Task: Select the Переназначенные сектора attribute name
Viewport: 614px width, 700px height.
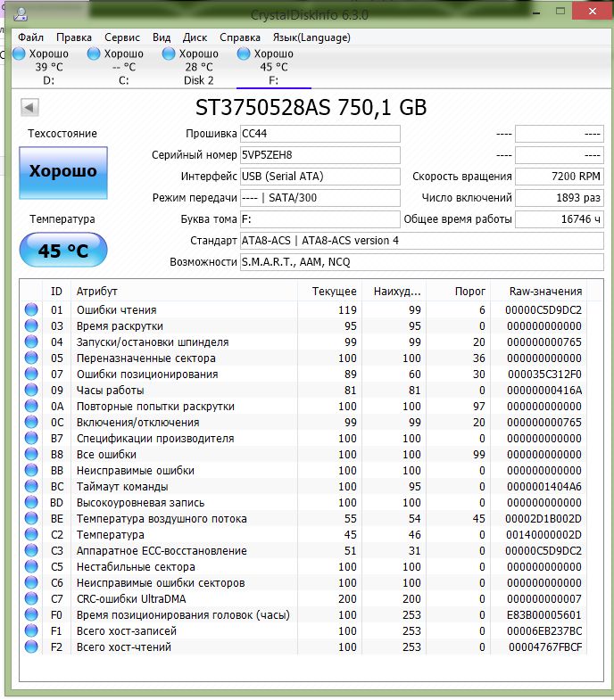Action: point(146,358)
